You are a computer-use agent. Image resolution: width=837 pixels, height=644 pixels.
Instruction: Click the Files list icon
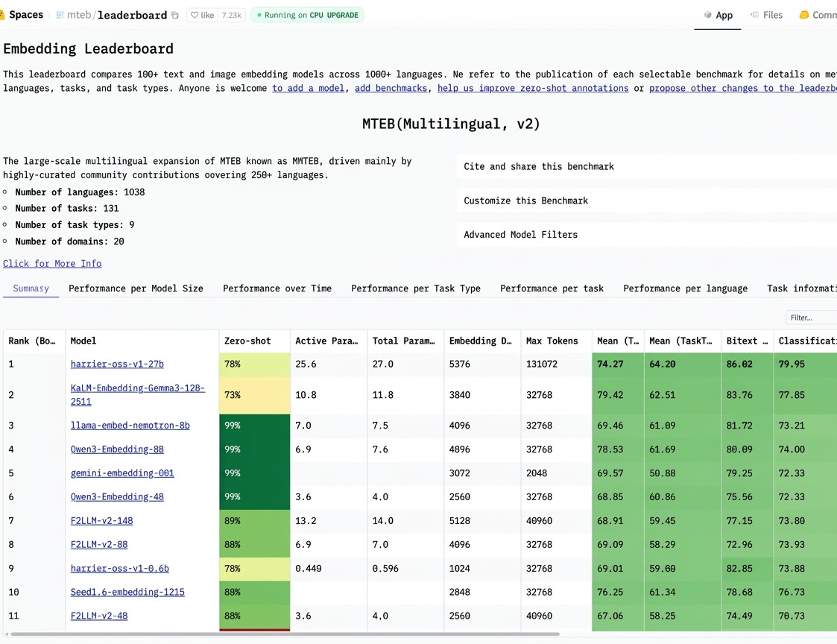[x=754, y=14]
